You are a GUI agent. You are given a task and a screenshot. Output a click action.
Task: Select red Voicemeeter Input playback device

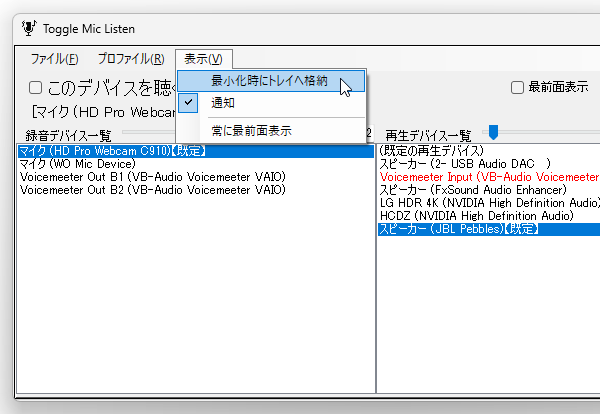coord(489,177)
